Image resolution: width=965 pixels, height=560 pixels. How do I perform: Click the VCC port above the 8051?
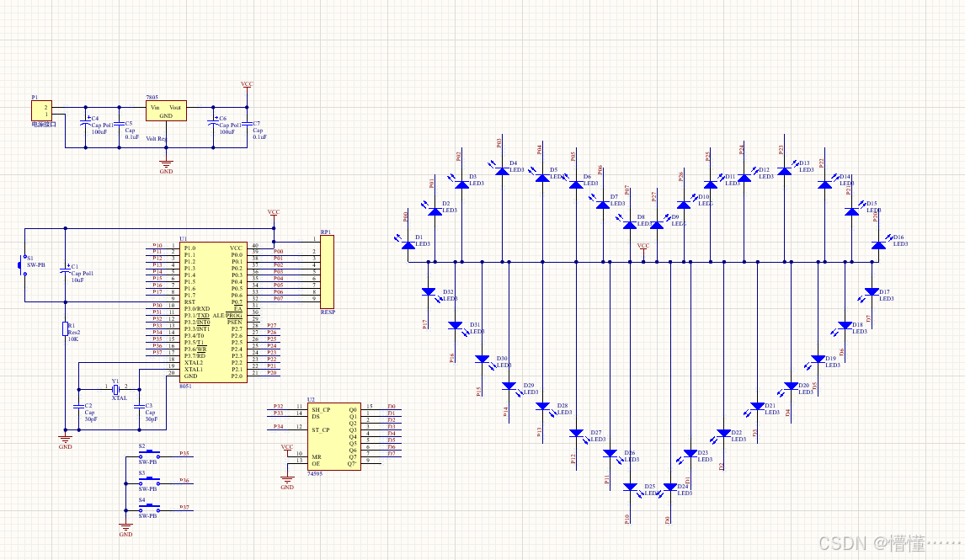[274, 214]
